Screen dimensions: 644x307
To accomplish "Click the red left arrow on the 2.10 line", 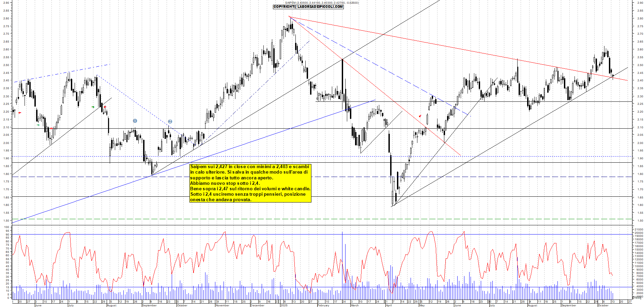I will pyautogui.click(x=51, y=128).
